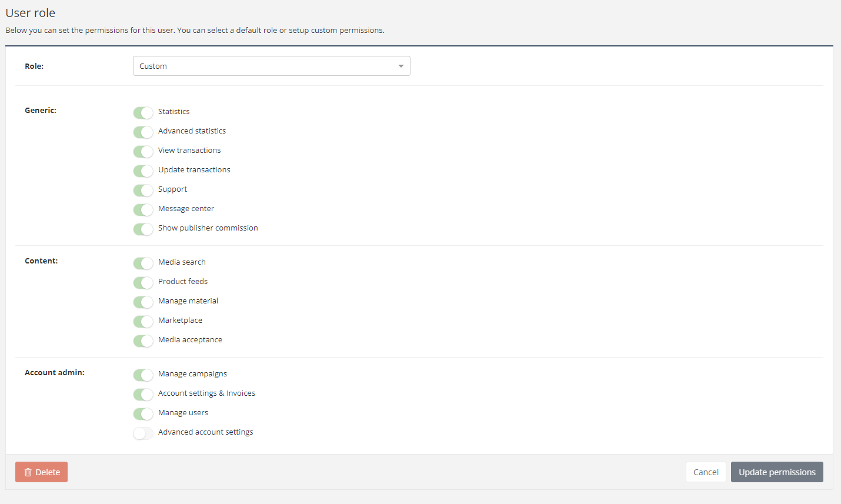Click the Role: field label
This screenshot has height=504, width=841.
point(34,66)
